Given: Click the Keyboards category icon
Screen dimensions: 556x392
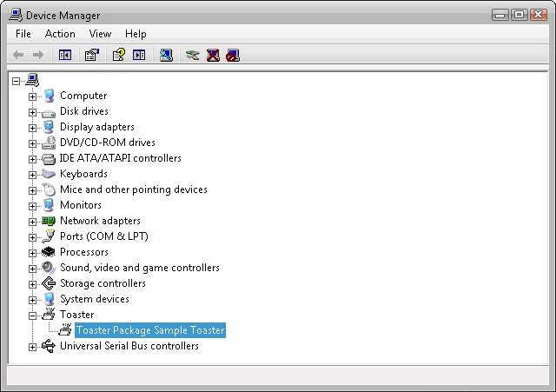Looking at the screenshot, I should (x=49, y=174).
